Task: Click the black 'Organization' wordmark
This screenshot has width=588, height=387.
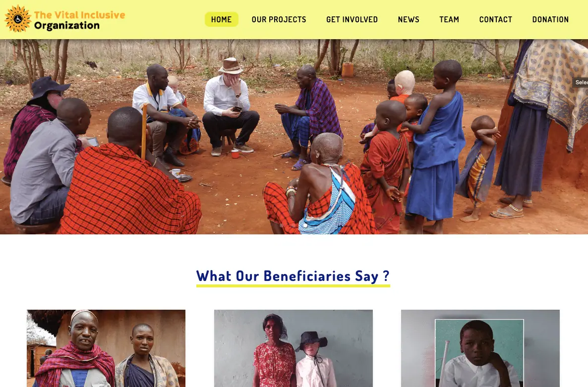Action: click(67, 26)
